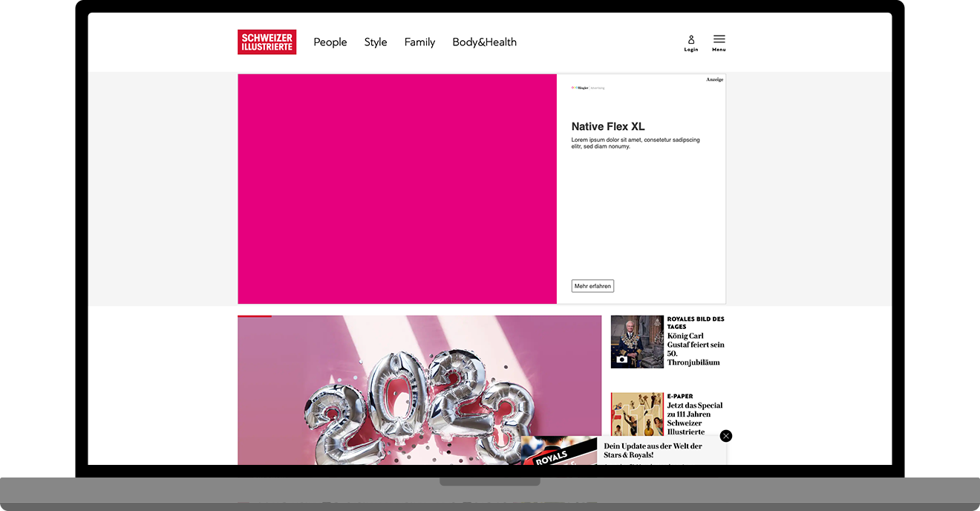980x511 pixels.
Task: Open the People section
Action: coord(330,42)
